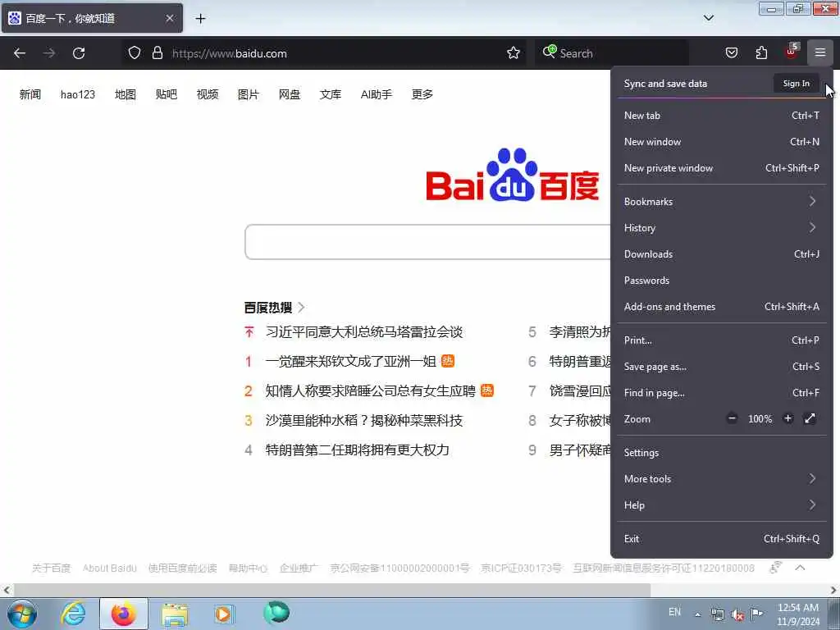840x630 pixels.
Task: Open Downloads from the menu
Action: 722,254
